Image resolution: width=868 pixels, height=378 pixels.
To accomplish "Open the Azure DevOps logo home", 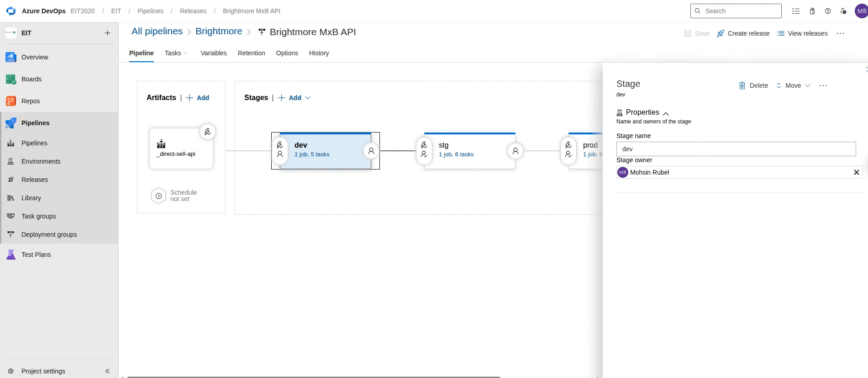I will point(11,11).
